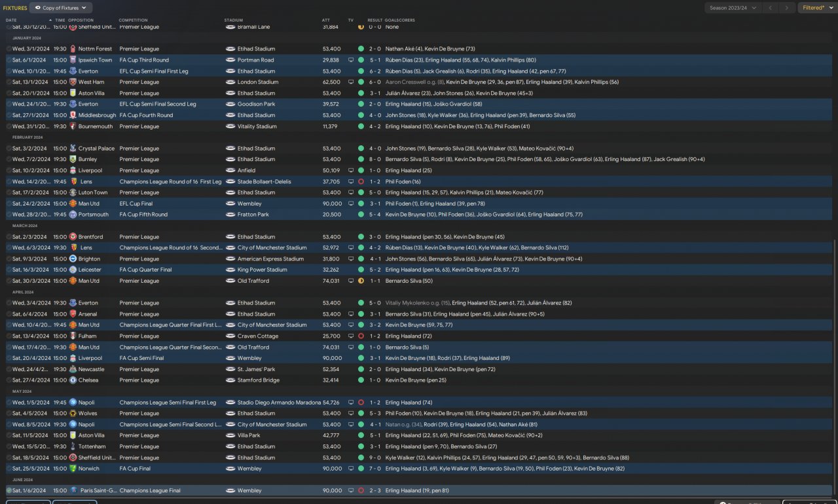Click the Luton Town club badge
The image size is (838, 504).
coord(73,192)
